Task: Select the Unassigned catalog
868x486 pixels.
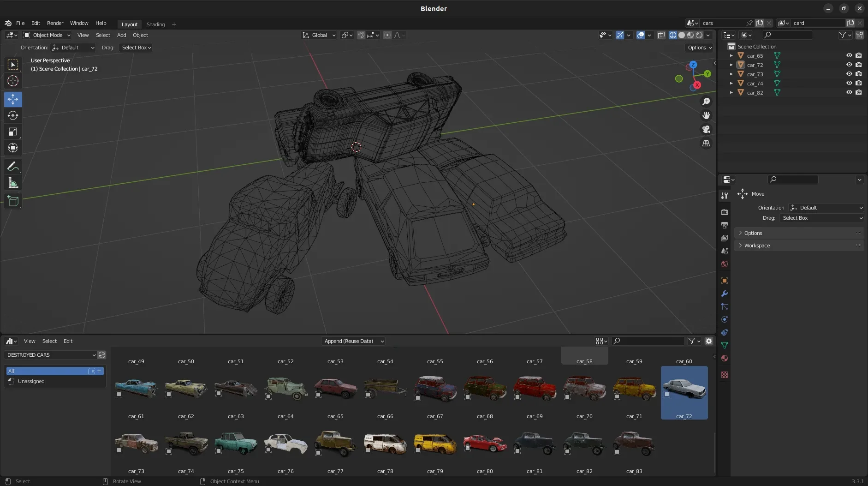Action: [x=31, y=381]
